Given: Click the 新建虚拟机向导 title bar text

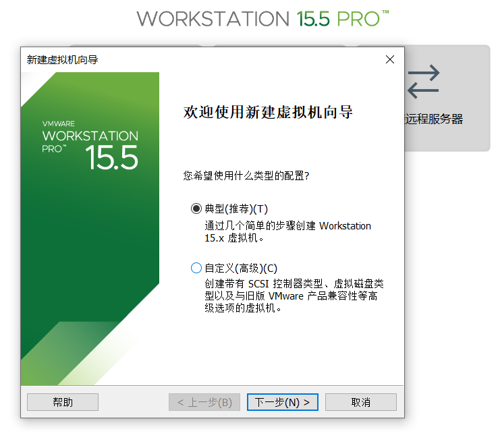Looking at the screenshot, I should click(62, 59).
